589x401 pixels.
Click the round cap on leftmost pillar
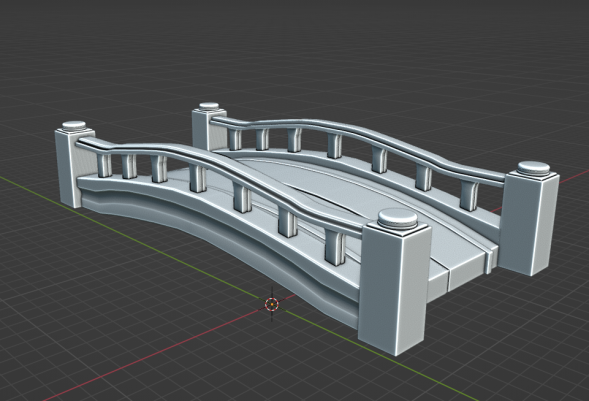click(74, 126)
